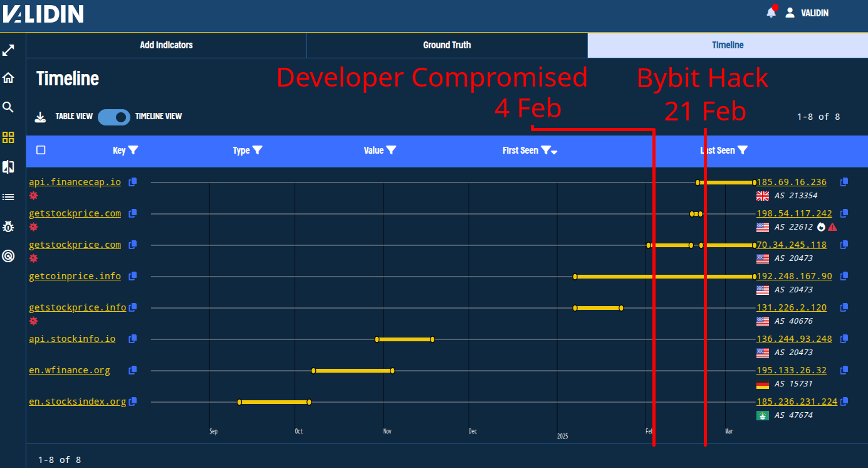Toggle between Table View and Timeline View
This screenshot has width=868, height=468.
[x=114, y=117]
